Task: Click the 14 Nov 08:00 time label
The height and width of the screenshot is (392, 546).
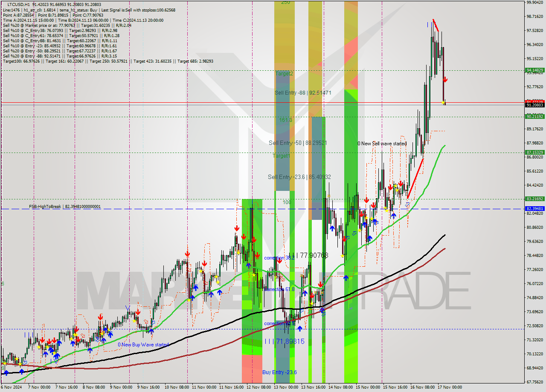Action: tap(340, 387)
